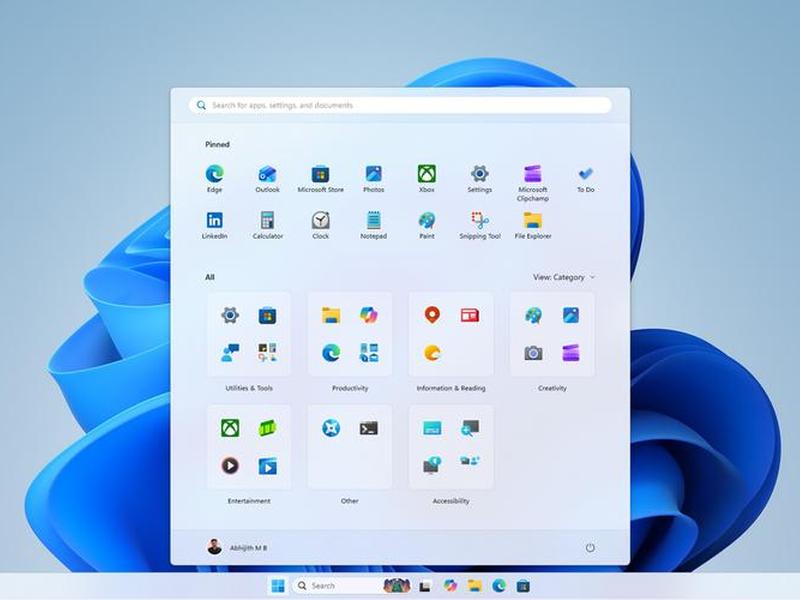The image size is (800, 600).
Task: Open File Explorer from the taskbar
Action: click(x=474, y=586)
